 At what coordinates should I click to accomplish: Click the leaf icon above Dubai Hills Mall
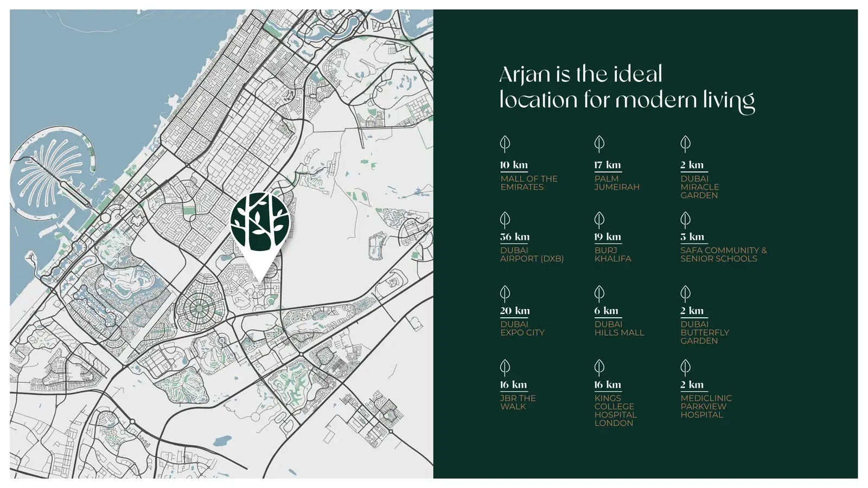599,294
